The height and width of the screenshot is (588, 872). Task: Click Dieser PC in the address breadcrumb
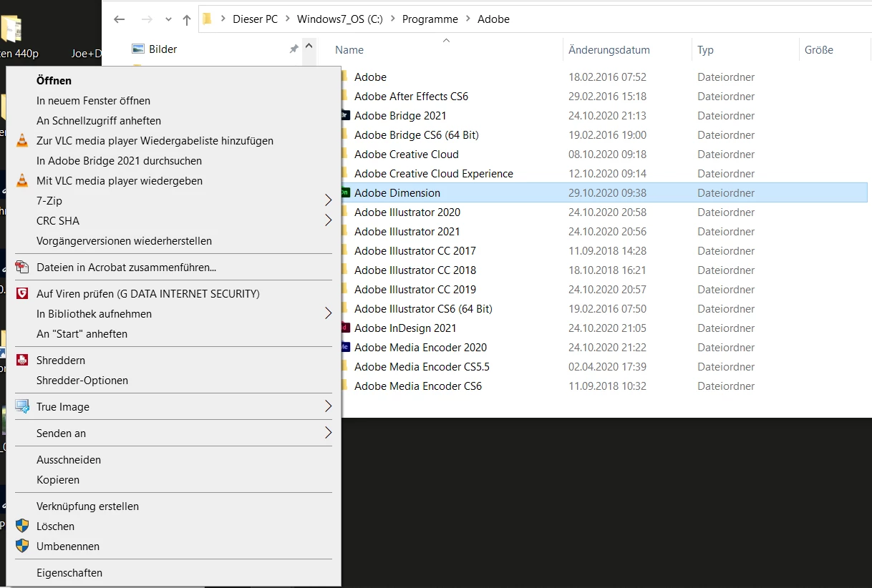click(x=255, y=19)
